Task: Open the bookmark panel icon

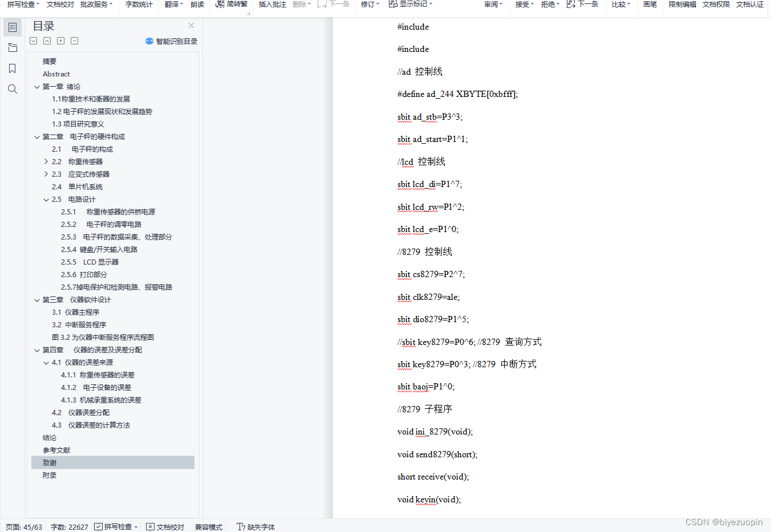Action: tap(13, 68)
